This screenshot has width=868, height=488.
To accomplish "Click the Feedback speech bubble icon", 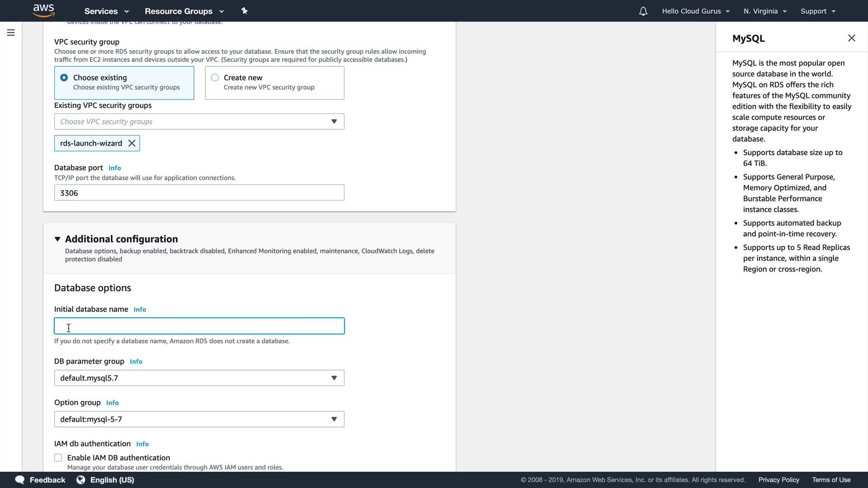I will tap(20, 480).
